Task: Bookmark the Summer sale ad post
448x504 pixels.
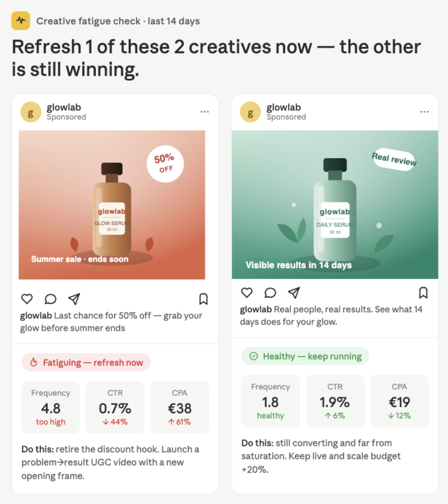Action: [203, 299]
